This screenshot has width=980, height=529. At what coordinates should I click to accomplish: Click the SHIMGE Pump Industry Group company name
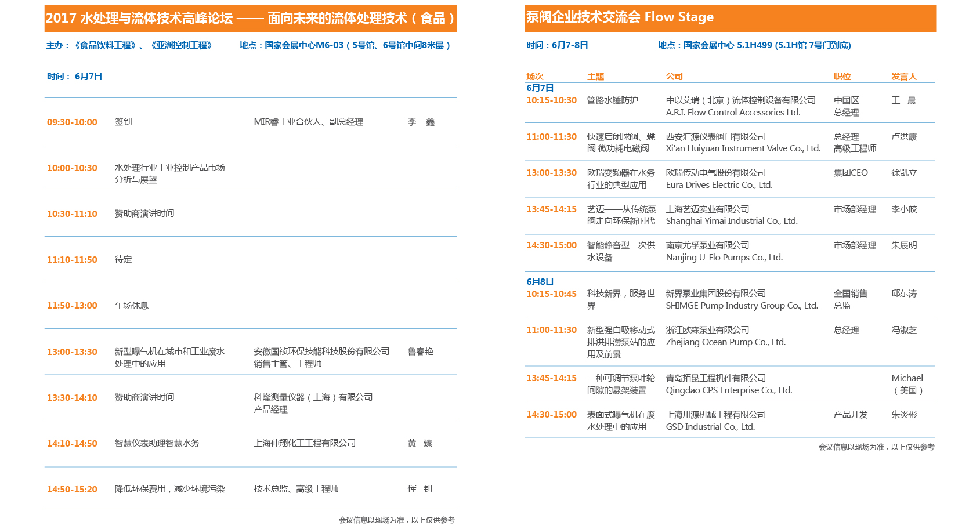tap(742, 306)
